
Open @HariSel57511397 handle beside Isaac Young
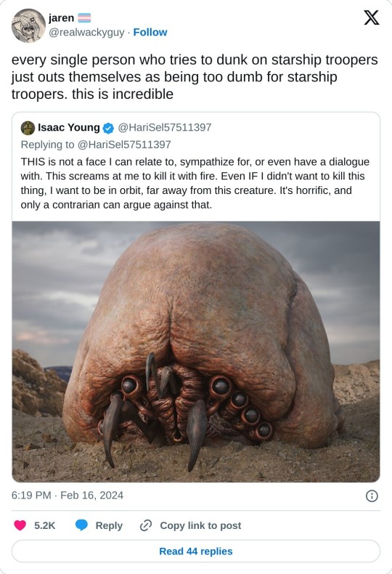pyautogui.click(x=165, y=127)
